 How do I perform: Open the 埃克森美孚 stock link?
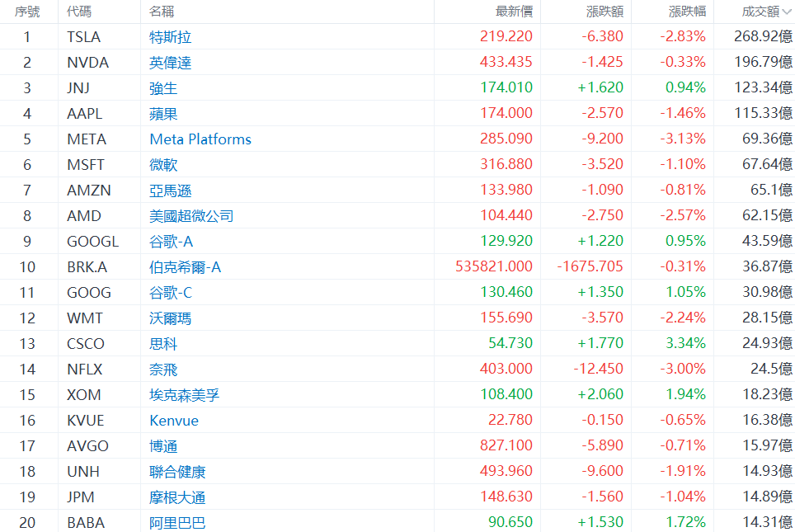tap(185, 395)
